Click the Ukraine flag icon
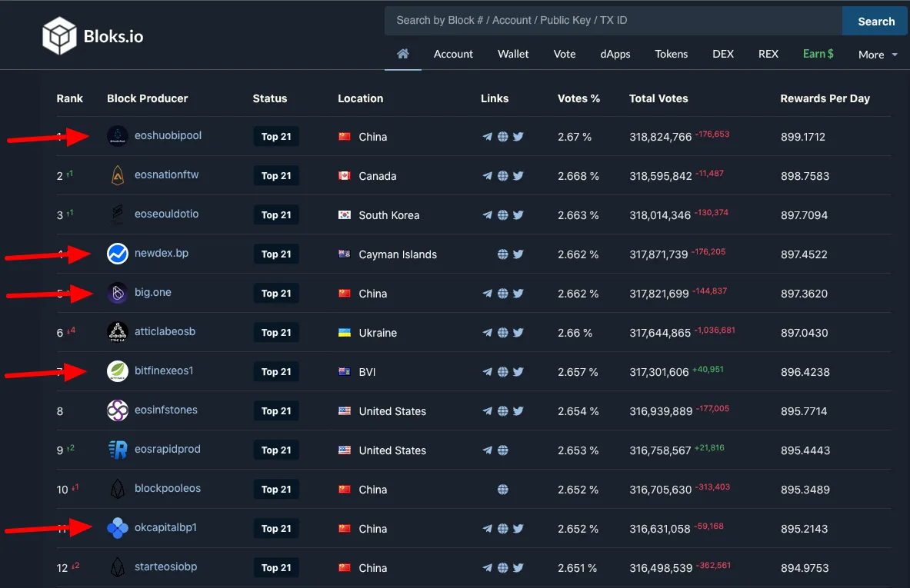Image resolution: width=910 pixels, height=588 pixels. click(x=344, y=333)
